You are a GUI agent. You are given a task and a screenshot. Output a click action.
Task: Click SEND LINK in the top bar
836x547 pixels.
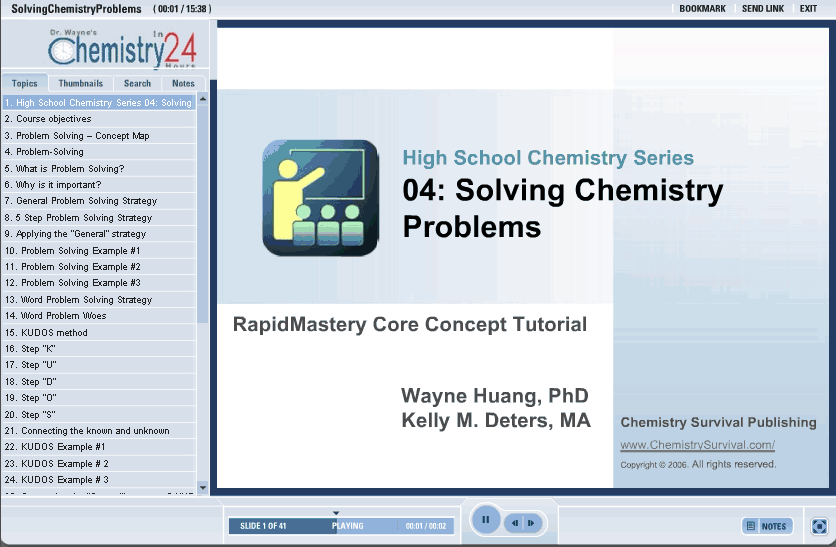click(762, 9)
